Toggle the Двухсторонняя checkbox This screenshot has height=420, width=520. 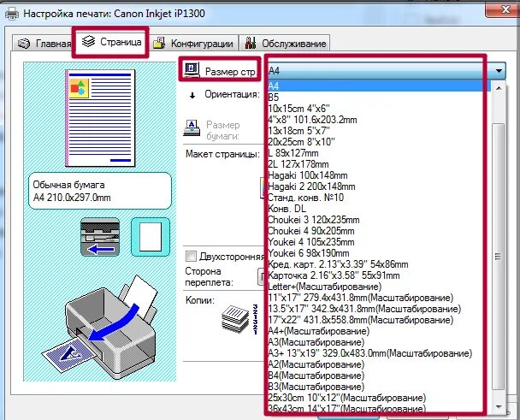[x=191, y=256]
